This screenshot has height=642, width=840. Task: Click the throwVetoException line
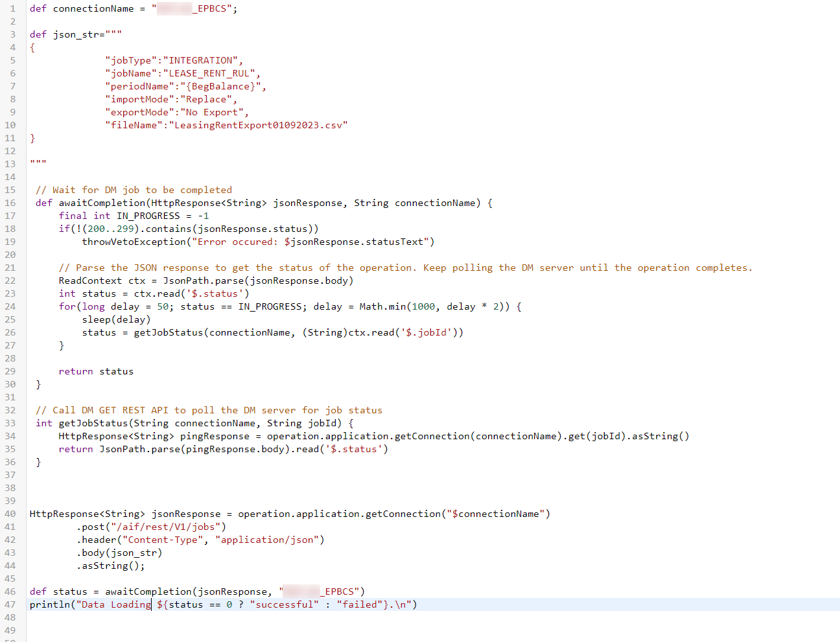(258, 242)
